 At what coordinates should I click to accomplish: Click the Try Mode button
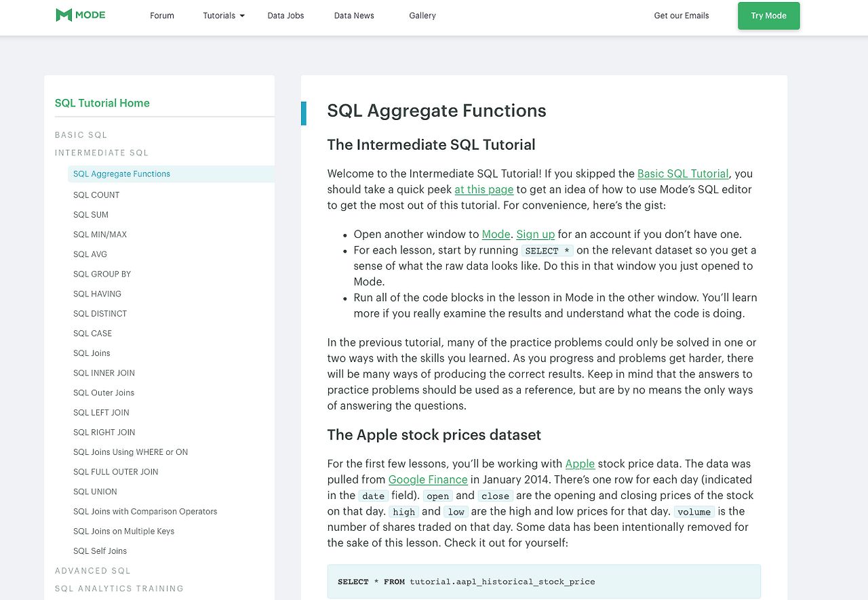tap(769, 16)
